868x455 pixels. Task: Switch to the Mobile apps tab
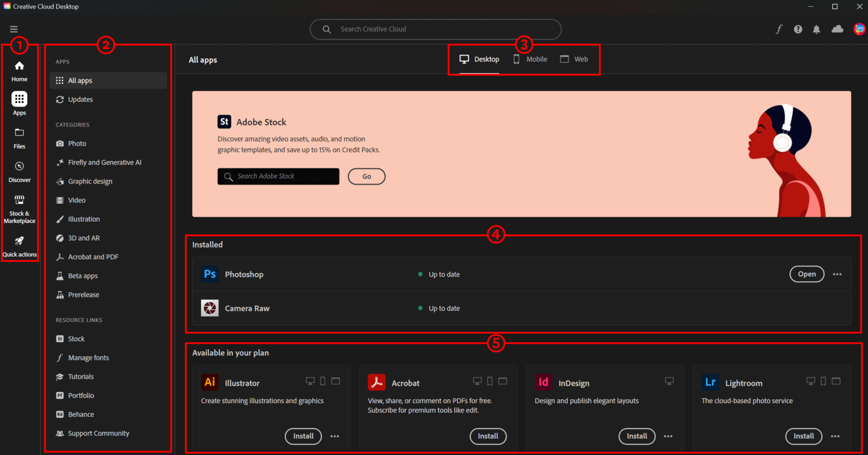pos(530,59)
